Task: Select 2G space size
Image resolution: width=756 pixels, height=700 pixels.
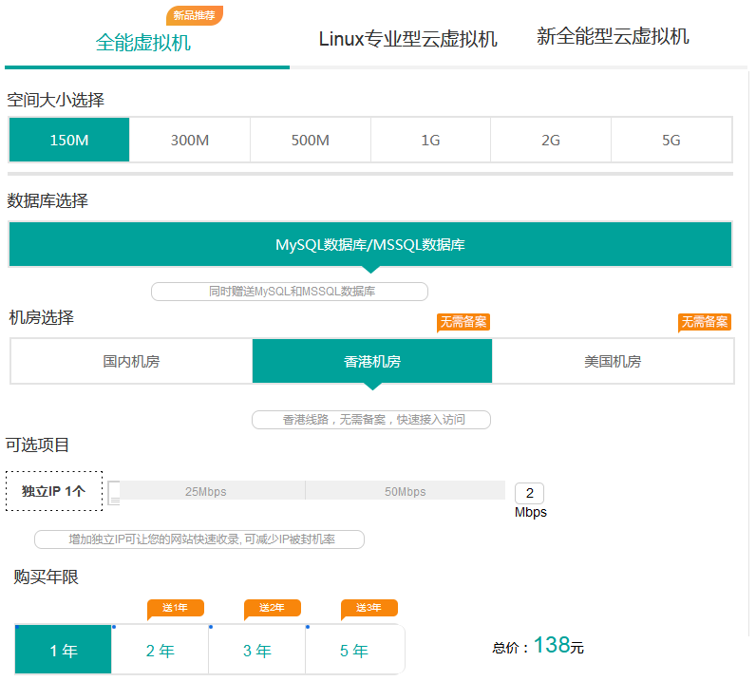Action: 551,141
